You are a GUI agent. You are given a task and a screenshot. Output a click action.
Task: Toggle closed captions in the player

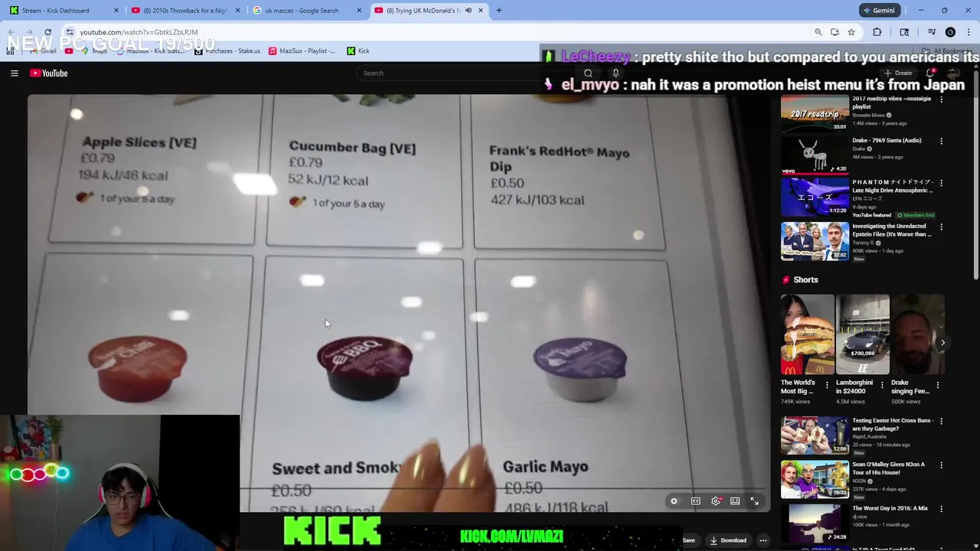[696, 501]
